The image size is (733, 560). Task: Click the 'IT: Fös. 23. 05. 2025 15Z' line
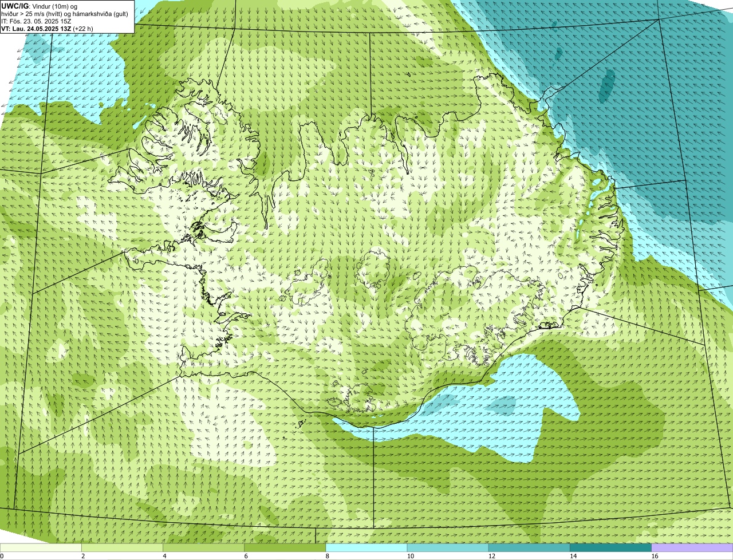(36, 21)
